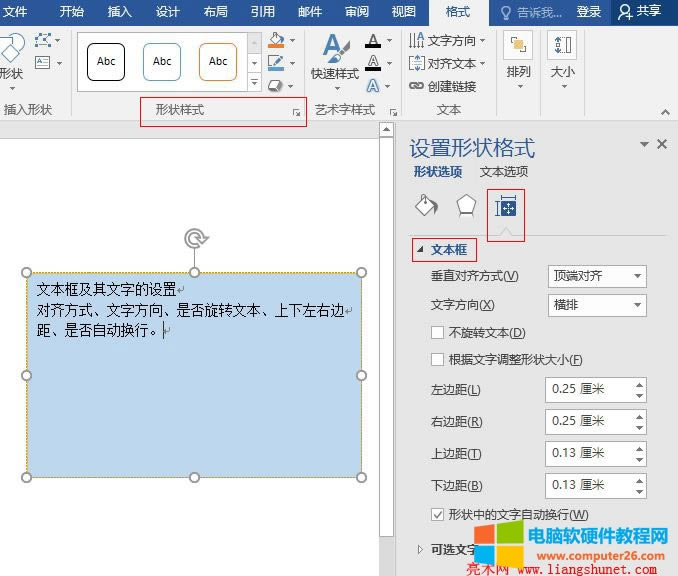Click the Layout & Properties icon

pos(506,207)
